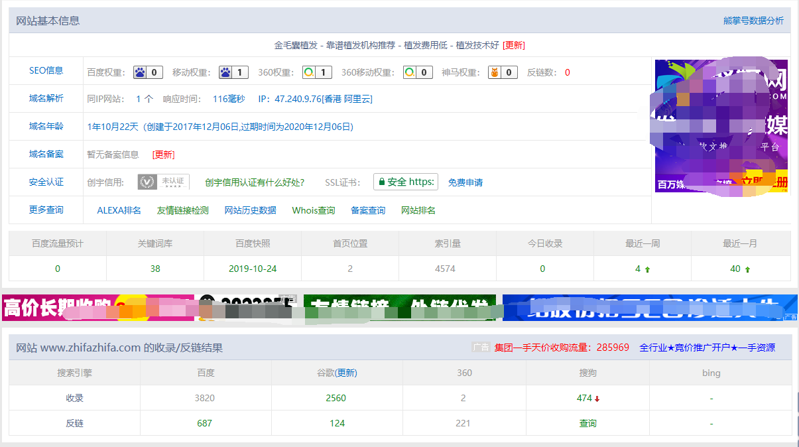Select the 安全认证 row label

click(46, 182)
